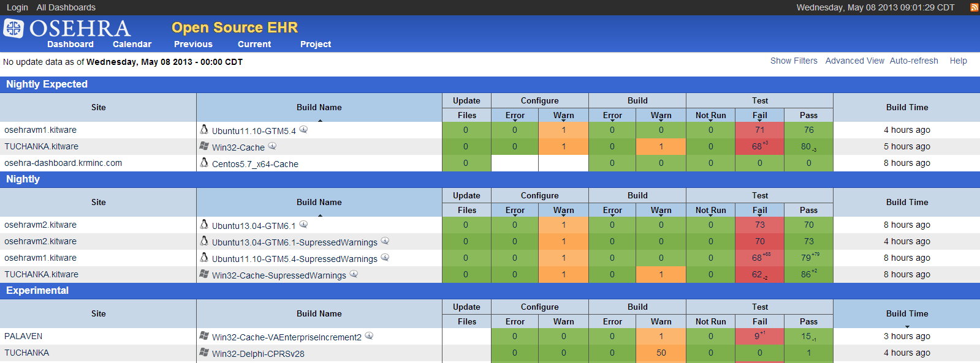Image resolution: width=980 pixels, height=363 pixels.
Task: Click the OSEHRA logo icon
Action: (13, 28)
